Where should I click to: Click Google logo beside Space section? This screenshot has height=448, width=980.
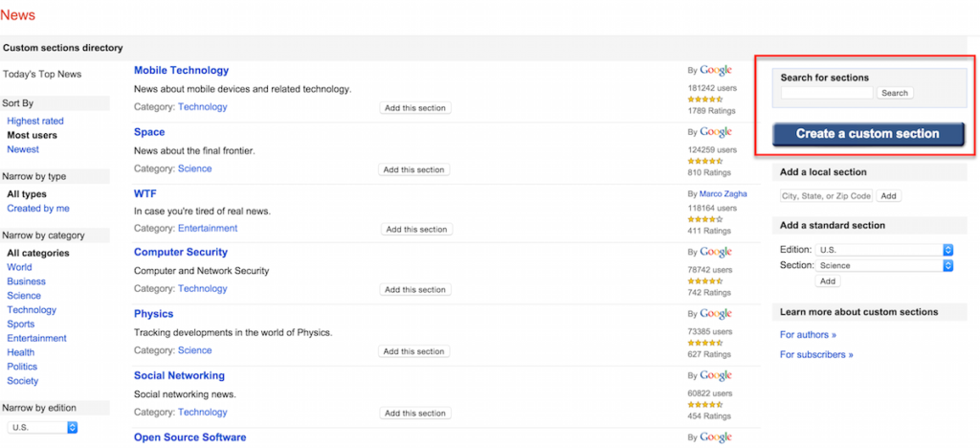click(x=716, y=132)
